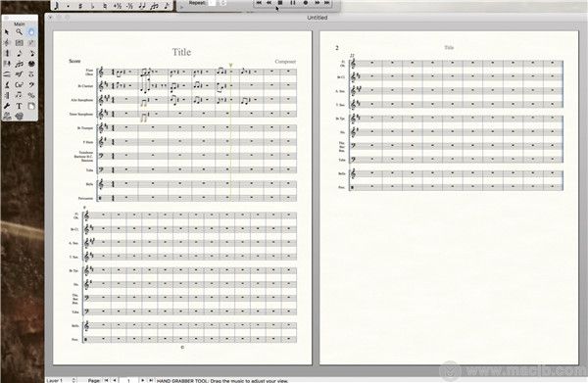Click the Repeat field stepper arrows
Screen dimensions: 588x383
point(222,3)
